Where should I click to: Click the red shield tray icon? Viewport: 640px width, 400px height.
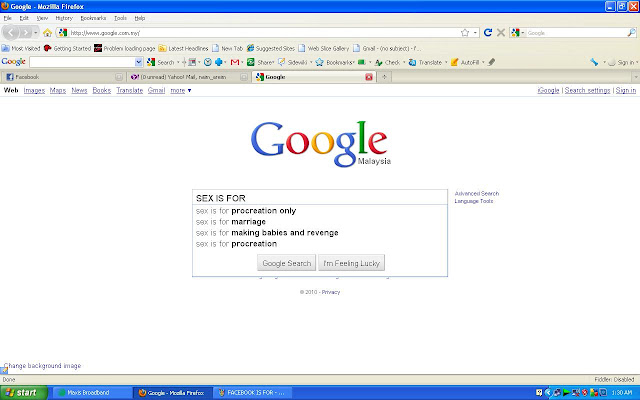(x=584, y=393)
